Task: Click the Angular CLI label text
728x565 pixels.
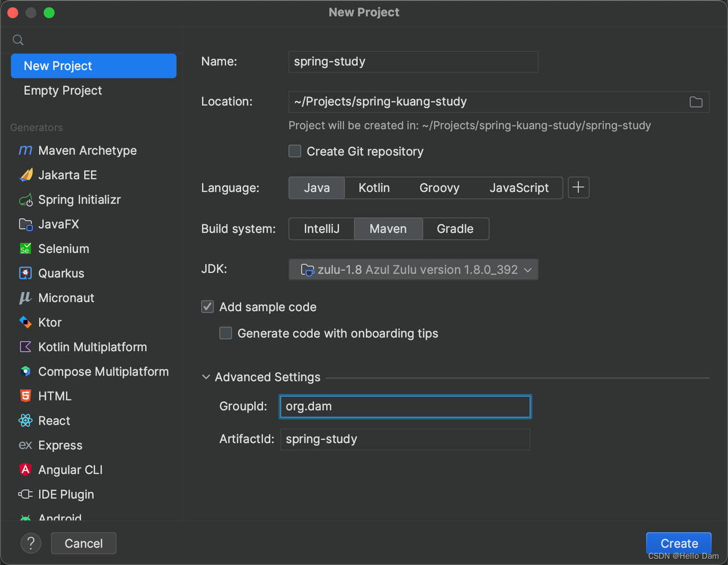Action: [71, 470]
